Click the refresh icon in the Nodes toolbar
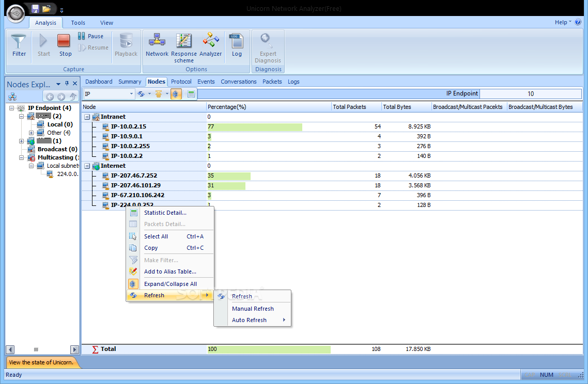The height and width of the screenshot is (384, 588). pyautogui.click(x=141, y=94)
